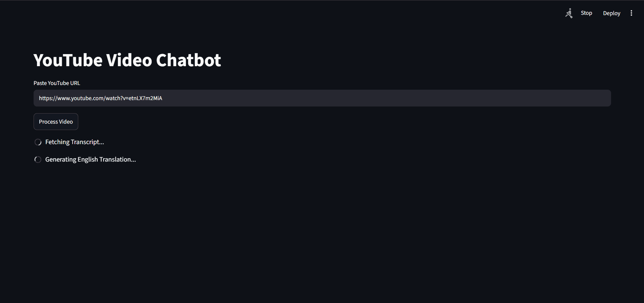This screenshot has width=644, height=303.
Task: Select the word Chatbot in the title
Action: pyautogui.click(x=188, y=60)
